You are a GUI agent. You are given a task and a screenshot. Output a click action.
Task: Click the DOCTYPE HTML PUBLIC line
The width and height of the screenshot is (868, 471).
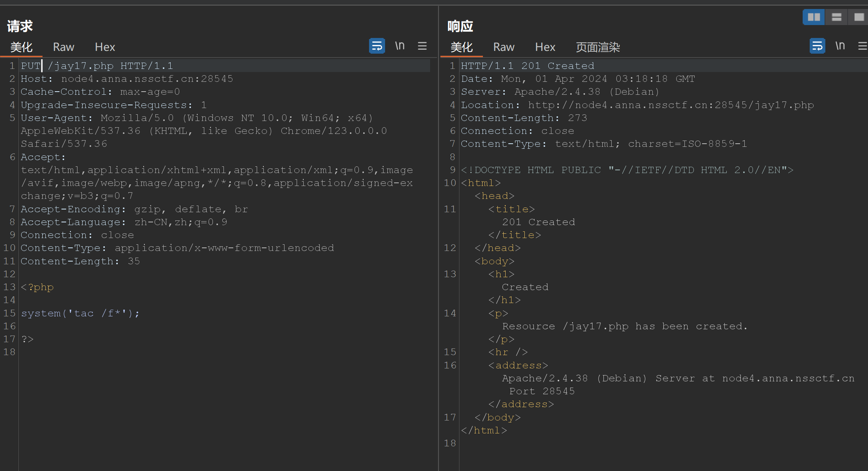pos(627,170)
